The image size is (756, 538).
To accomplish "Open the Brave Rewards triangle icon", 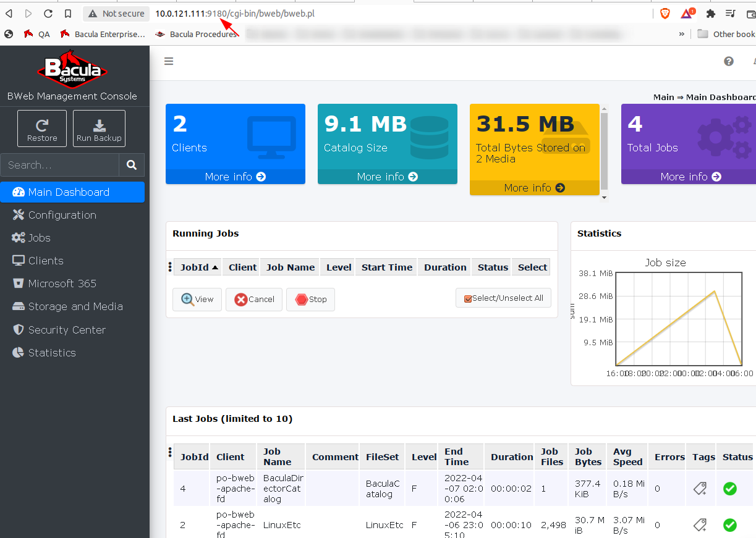I will pyautogui.click(x=687, y=14).
